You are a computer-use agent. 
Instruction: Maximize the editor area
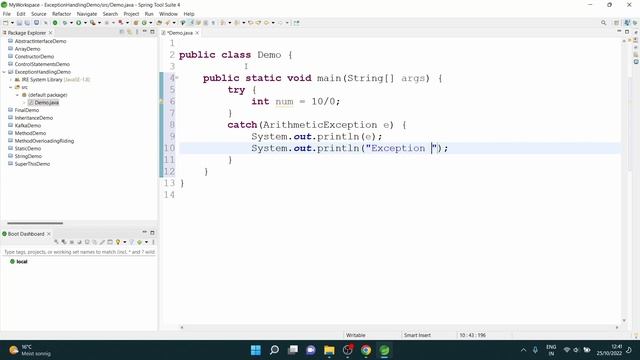(627, 32)
